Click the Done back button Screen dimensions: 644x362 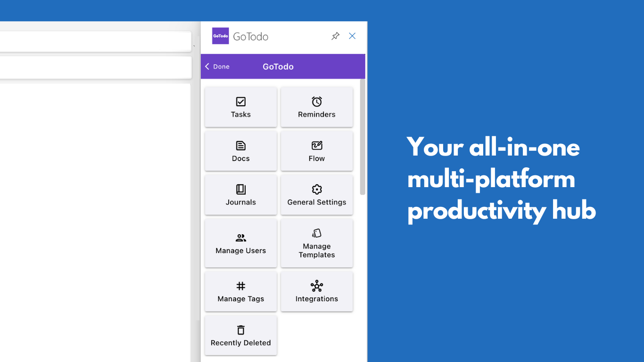(x=217, y=66)
